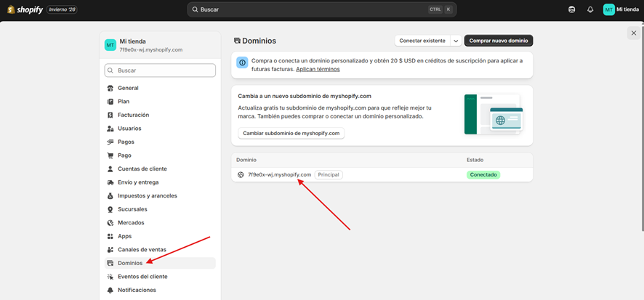Click the info icon in credits banner
Viewport: 644px width, 300px height.
243,63
